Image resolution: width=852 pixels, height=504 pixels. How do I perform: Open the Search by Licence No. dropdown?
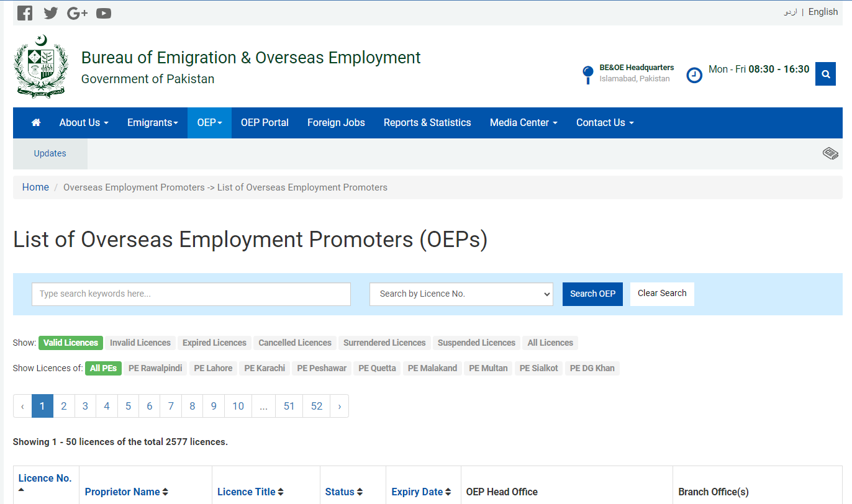(461, 294)
